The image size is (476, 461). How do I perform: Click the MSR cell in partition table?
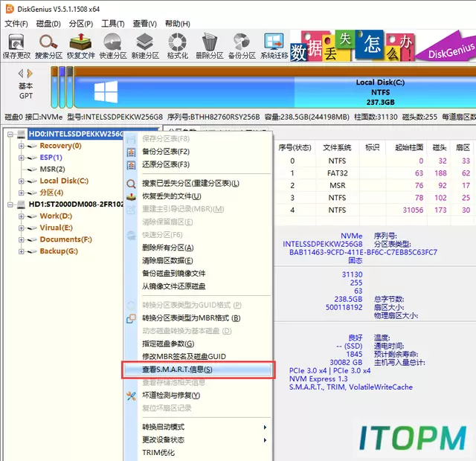(x=337, y=185)
